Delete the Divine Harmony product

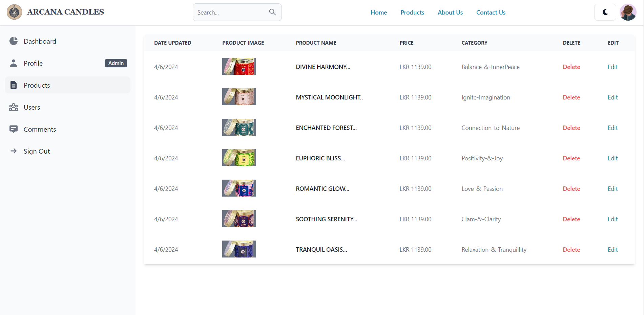pyautogui.click(x=571, y=67)
